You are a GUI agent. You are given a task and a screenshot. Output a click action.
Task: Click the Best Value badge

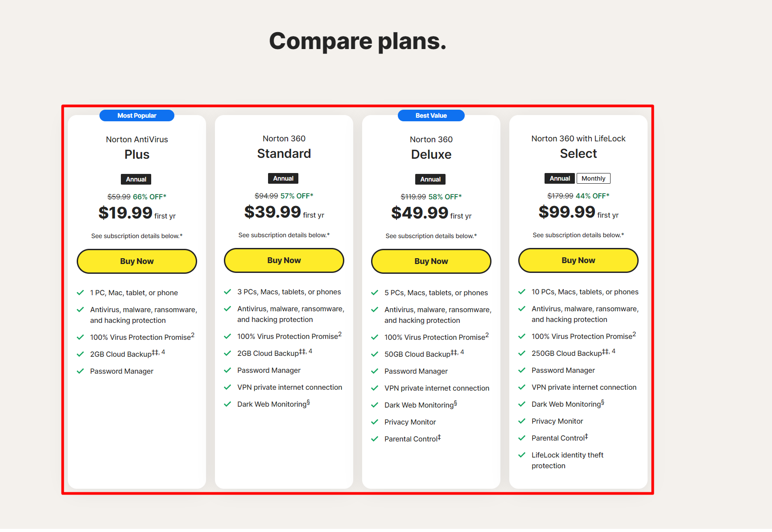pos(431,115)
